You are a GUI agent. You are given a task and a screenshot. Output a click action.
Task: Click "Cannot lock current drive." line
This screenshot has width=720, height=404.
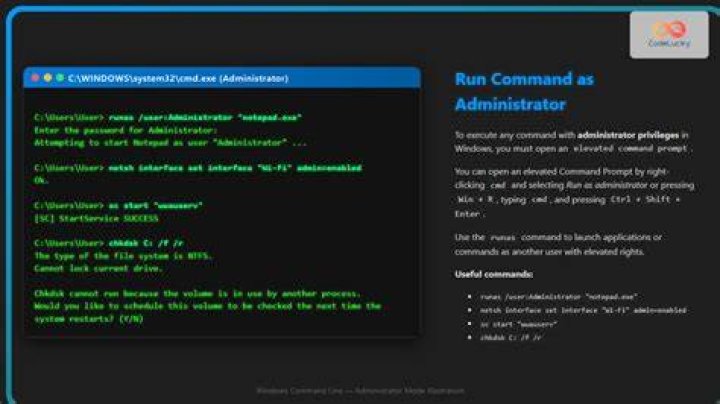(x=98, y=269)
